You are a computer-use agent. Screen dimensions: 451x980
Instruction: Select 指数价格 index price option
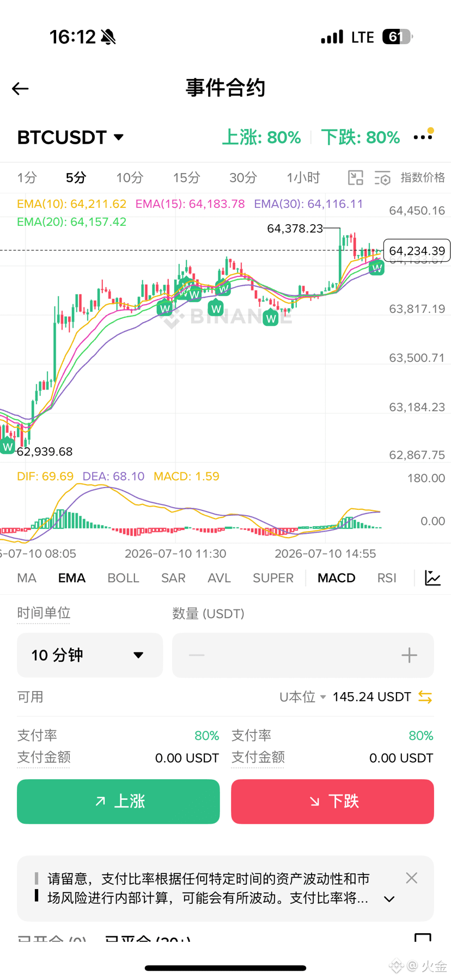pyautogui.click(x=423, y=177)
